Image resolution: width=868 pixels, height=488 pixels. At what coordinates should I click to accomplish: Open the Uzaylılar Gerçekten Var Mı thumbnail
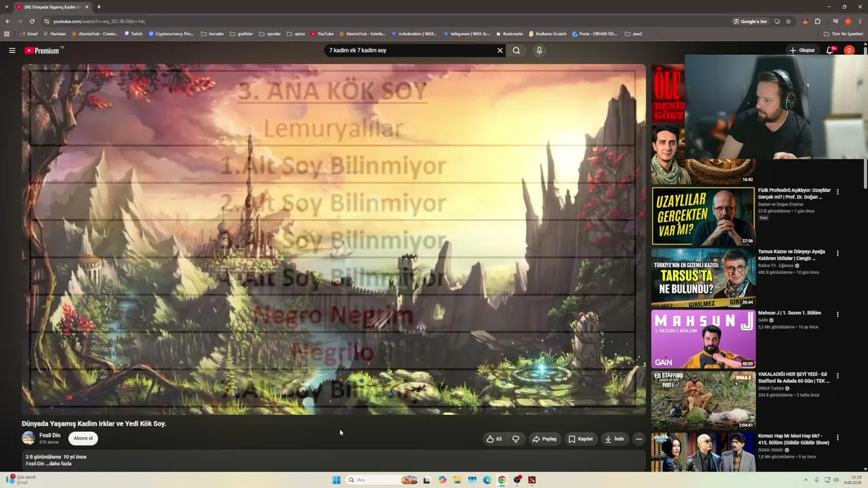pyautogui.click(x=703, y=216)
